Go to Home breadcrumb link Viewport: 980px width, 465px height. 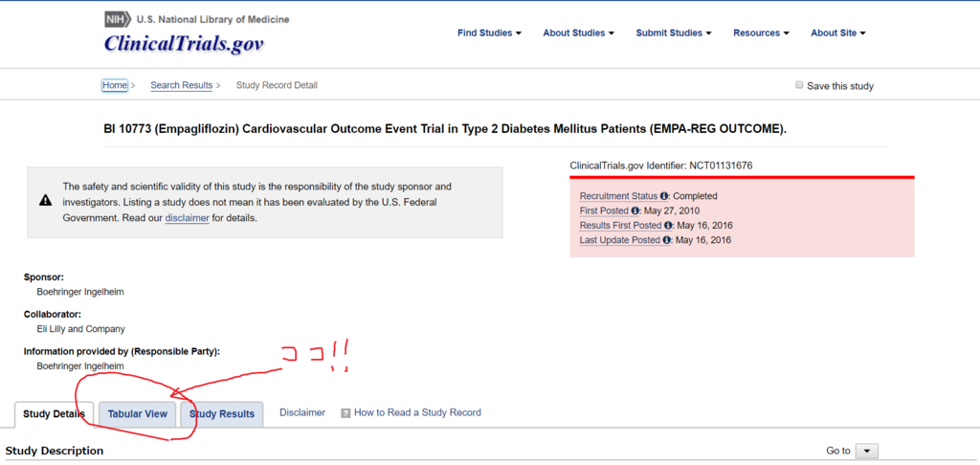pyautogui.click(x=115, y=85)
